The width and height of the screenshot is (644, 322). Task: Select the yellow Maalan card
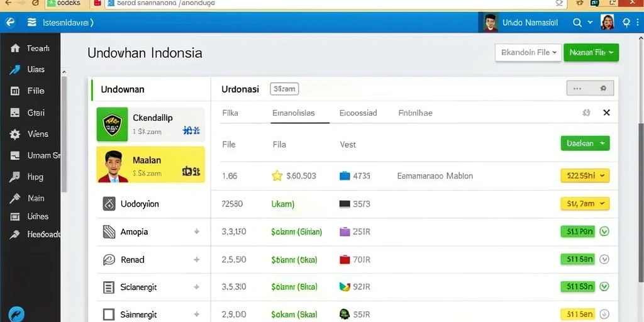(x=150, y=165)
